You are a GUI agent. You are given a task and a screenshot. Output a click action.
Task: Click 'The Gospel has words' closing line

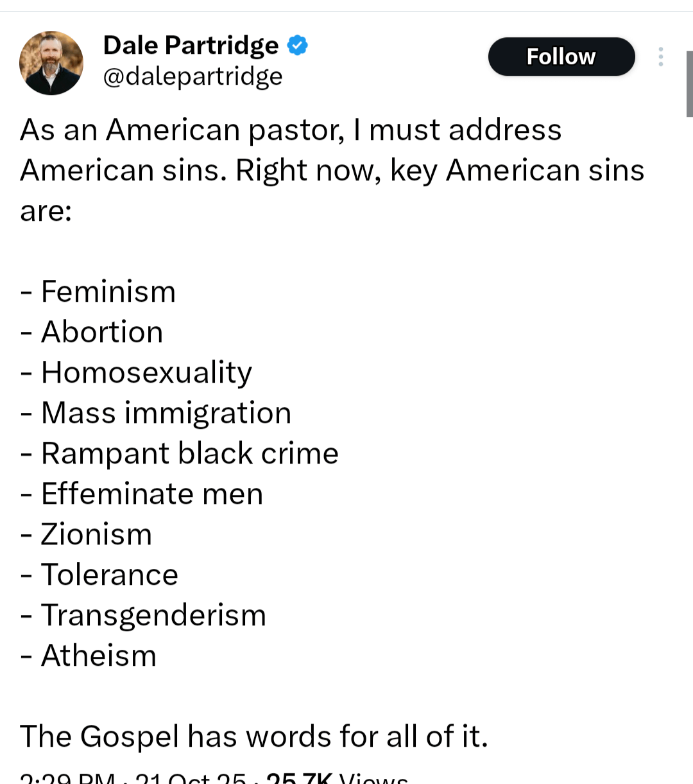point(253,736)
